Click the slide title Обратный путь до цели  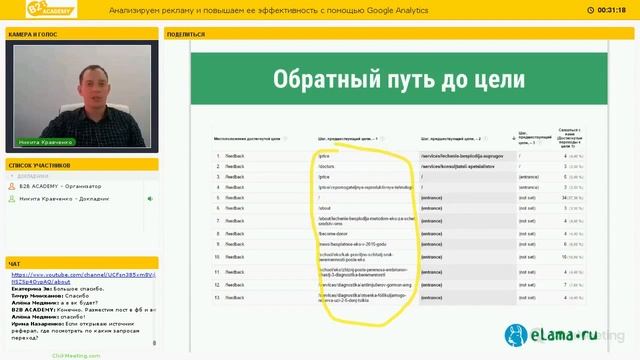click(399, 79)
